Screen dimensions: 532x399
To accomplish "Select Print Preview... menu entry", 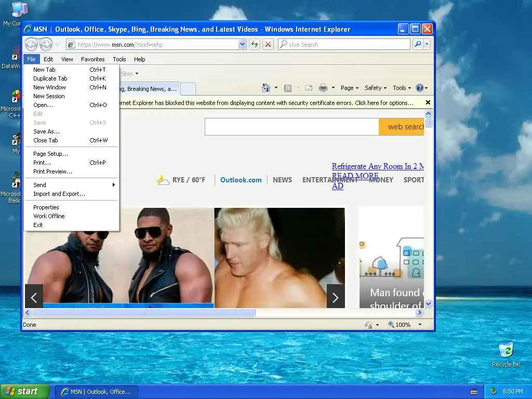I will pyautogui.click(x=71, y=171).
